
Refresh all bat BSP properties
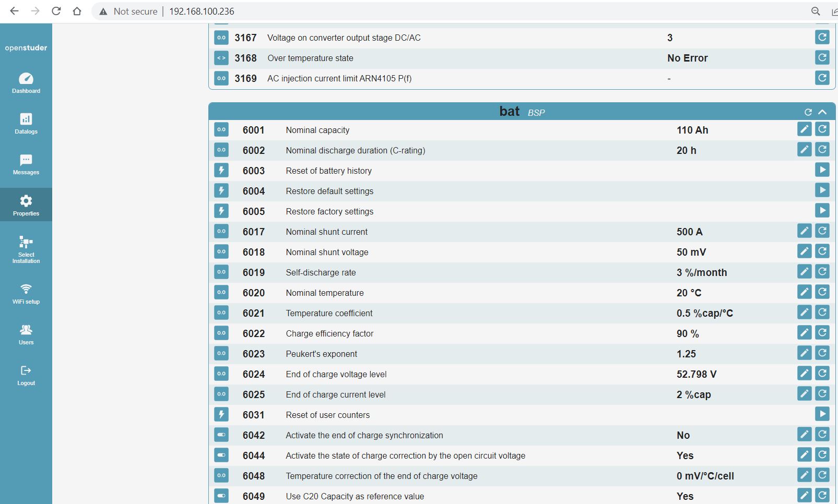point(808,112)
